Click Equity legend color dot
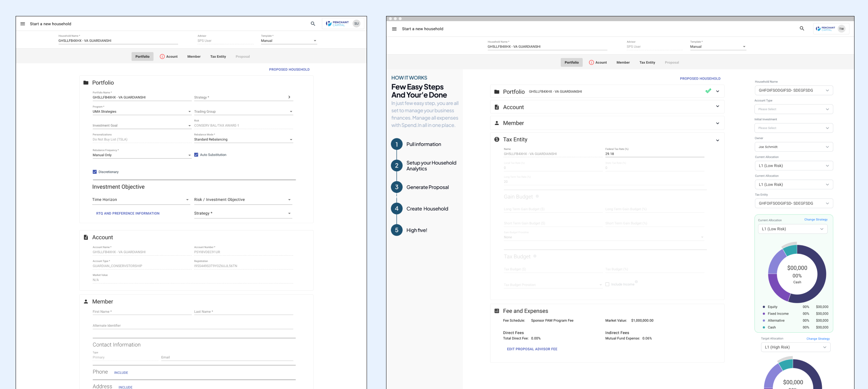This screenshot has height=389, width=868. 764,307
